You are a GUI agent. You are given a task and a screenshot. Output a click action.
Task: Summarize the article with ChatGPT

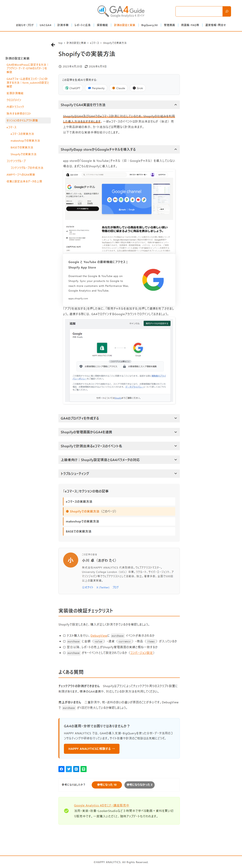[73, 88]
